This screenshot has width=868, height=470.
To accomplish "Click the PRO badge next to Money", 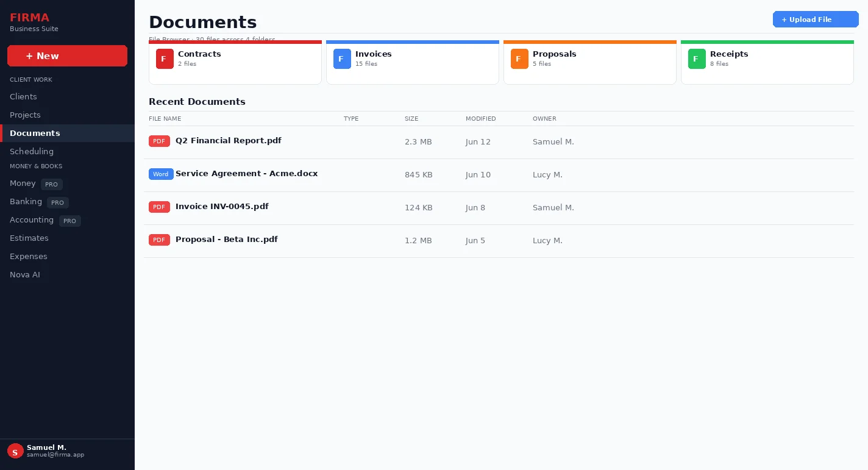I will (52, 184).
